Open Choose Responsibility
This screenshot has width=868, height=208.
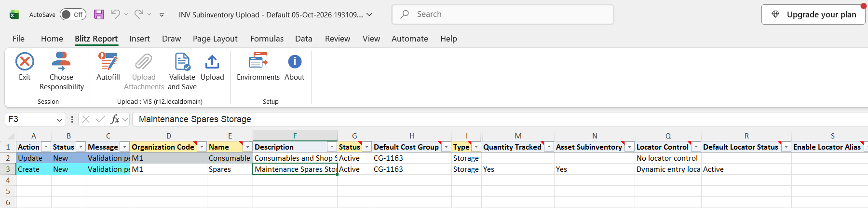[x=61, y=71]
